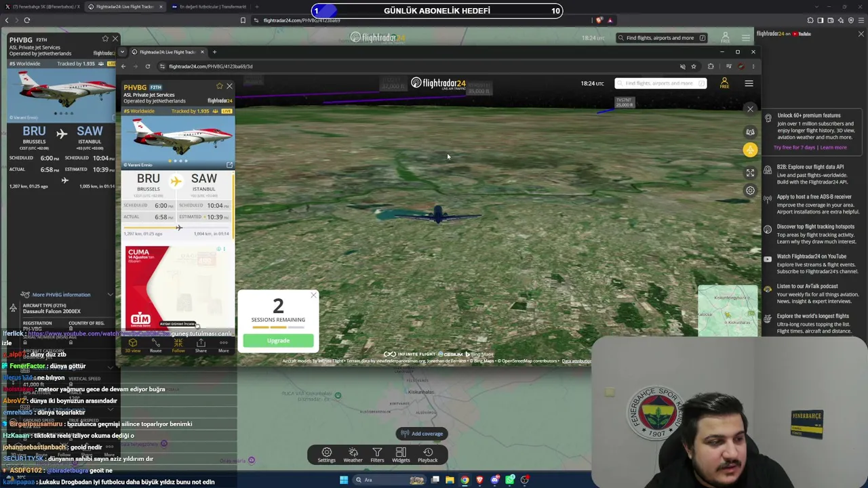The image size is (868, 488).
Task: Reload the front browser page
Action: tap(148, 66)
